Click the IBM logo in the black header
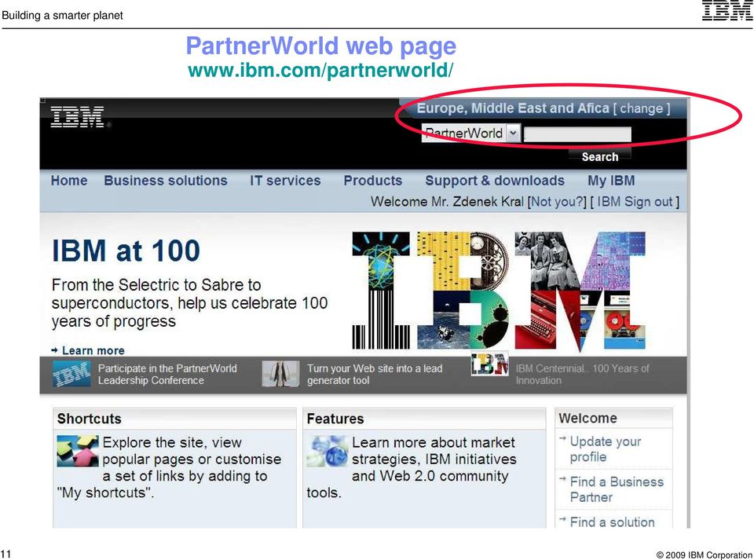This screenshot has width=754, height=560. click(x=77, y=117)
